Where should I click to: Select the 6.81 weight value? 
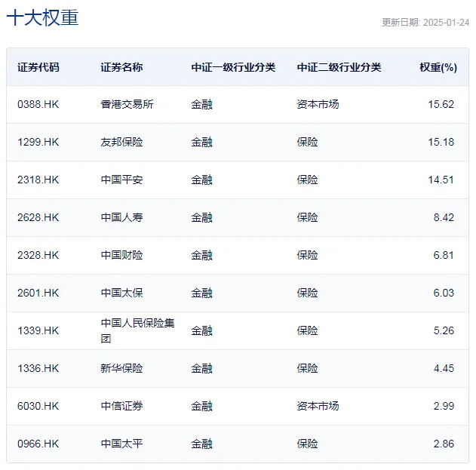(443, 255)
